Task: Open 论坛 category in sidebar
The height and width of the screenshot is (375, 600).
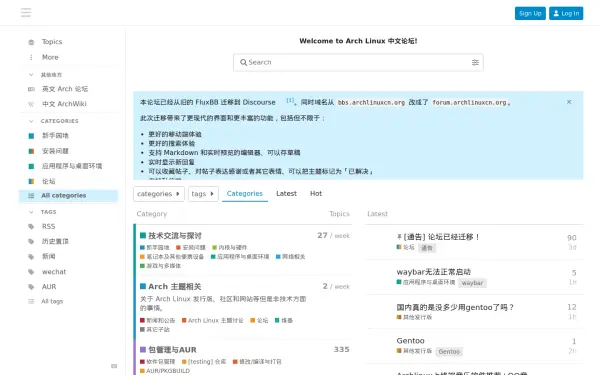Action: click(x=48, y=181)
